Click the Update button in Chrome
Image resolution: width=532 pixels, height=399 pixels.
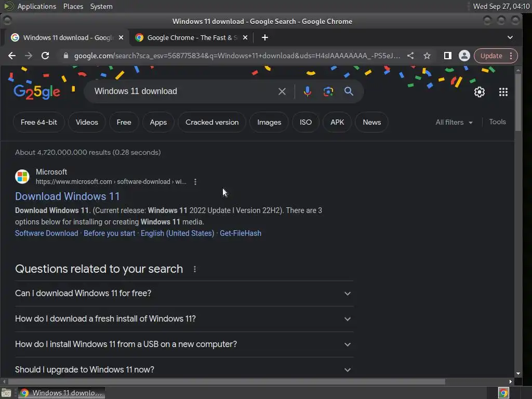pos(491,56)
